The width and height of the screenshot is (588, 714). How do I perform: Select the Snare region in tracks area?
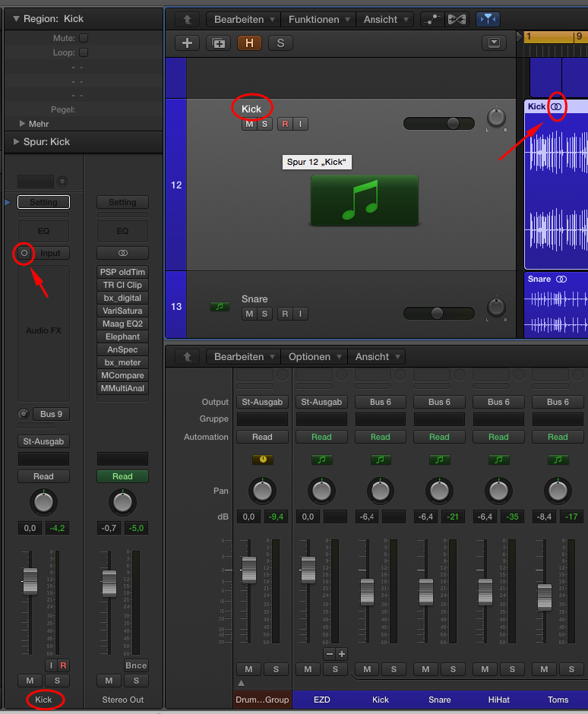pyautogui.click(x=556, y=305)
